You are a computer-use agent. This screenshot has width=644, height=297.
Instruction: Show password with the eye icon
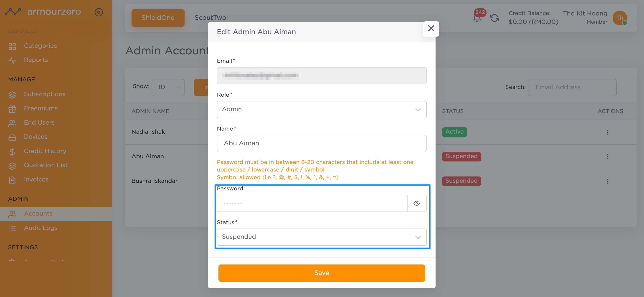click(416, 203)
